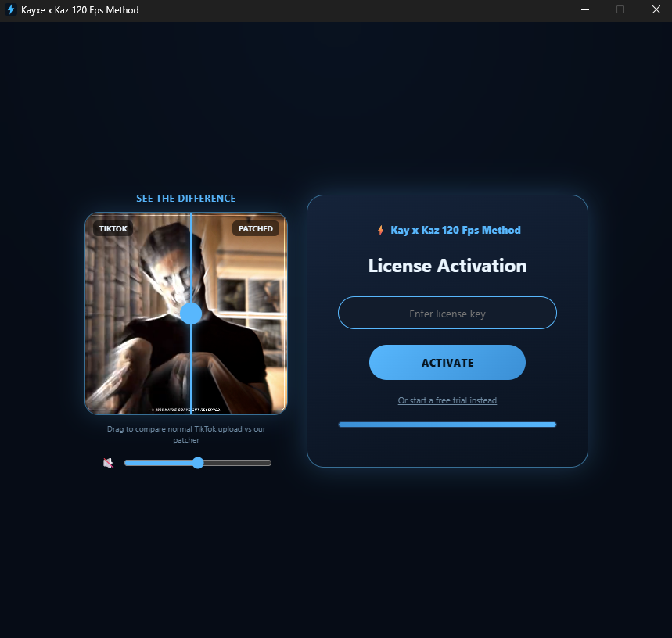Click the window title Kayxe x Kaz 120 Fps Method
This screenshot has width=672, height=638.
[80, 10]
